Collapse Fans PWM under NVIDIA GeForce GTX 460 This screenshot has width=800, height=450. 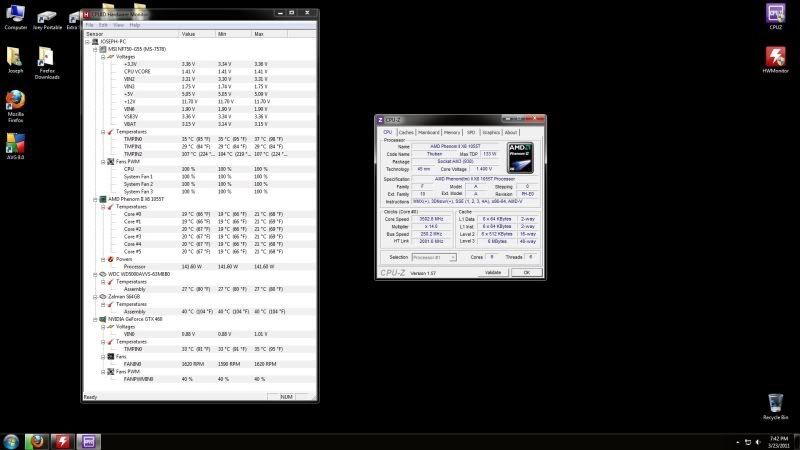(x=103, y=371)
